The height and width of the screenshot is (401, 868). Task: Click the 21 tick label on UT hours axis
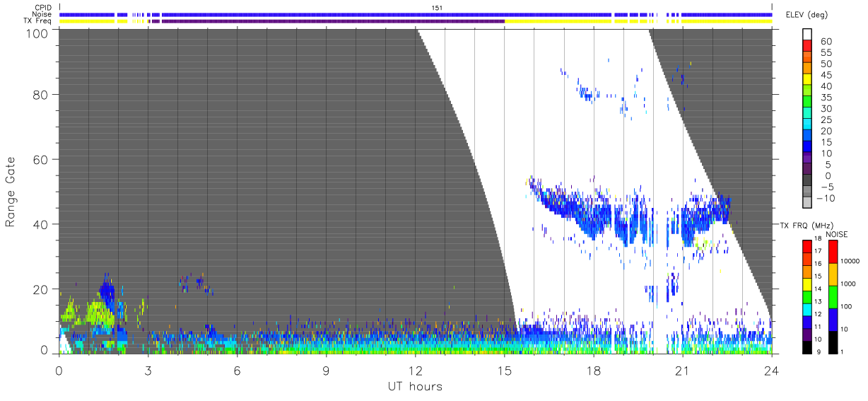pos(682,370)
